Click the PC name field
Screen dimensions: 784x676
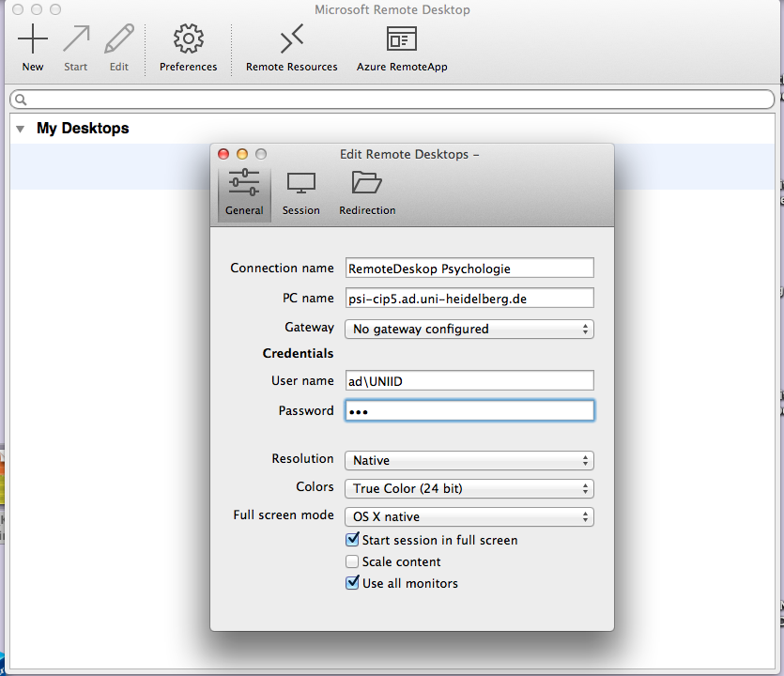click(x=469, y=298)
